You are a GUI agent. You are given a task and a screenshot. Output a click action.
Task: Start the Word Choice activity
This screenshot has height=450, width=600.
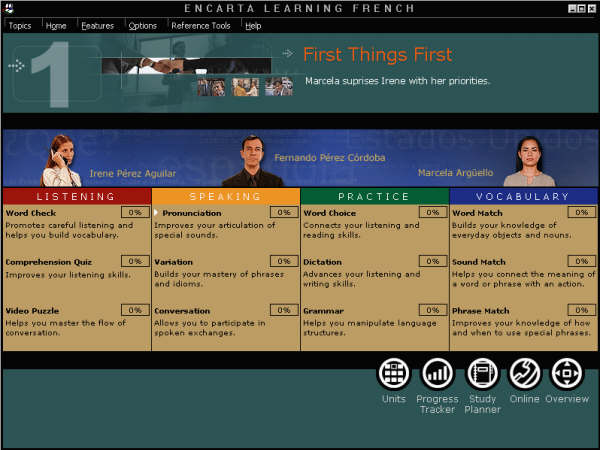coord(329,213)
